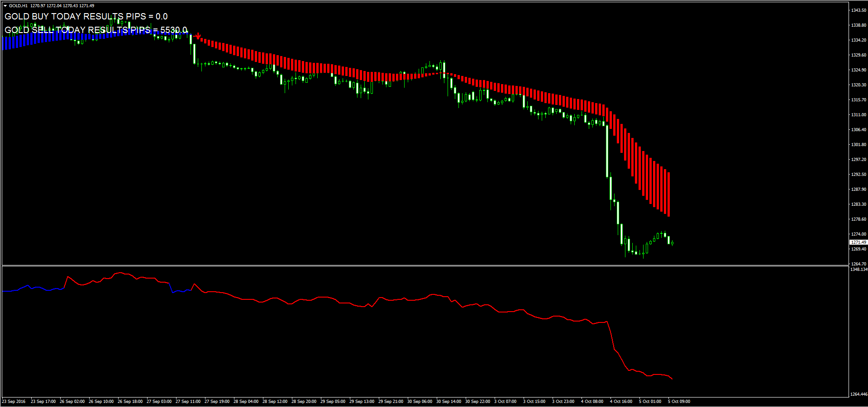
Task: Click the 26 Sep 10:00 time label
Action: (101, 402)
